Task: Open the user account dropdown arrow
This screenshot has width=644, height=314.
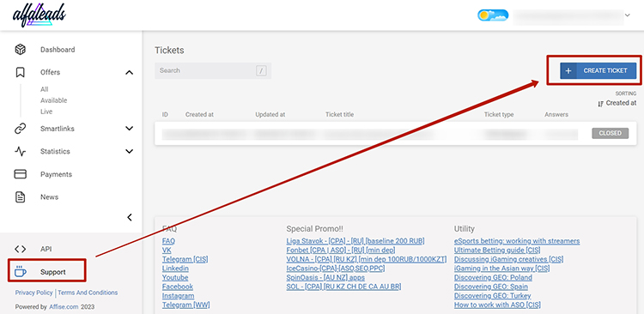Action: 627,15
